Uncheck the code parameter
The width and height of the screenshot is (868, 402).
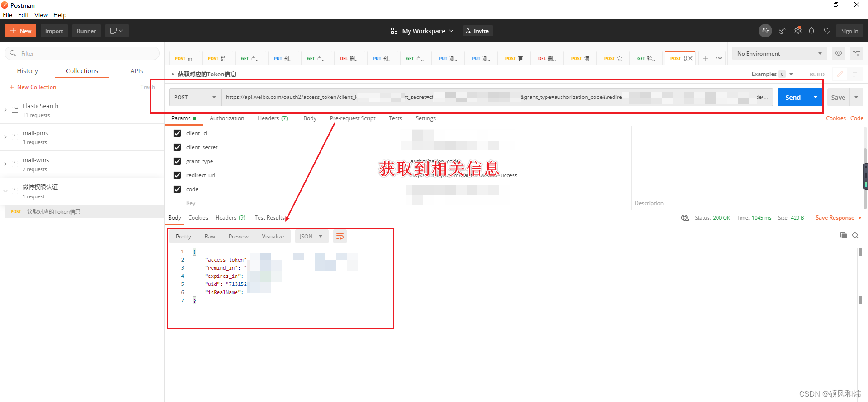[177, 189]
